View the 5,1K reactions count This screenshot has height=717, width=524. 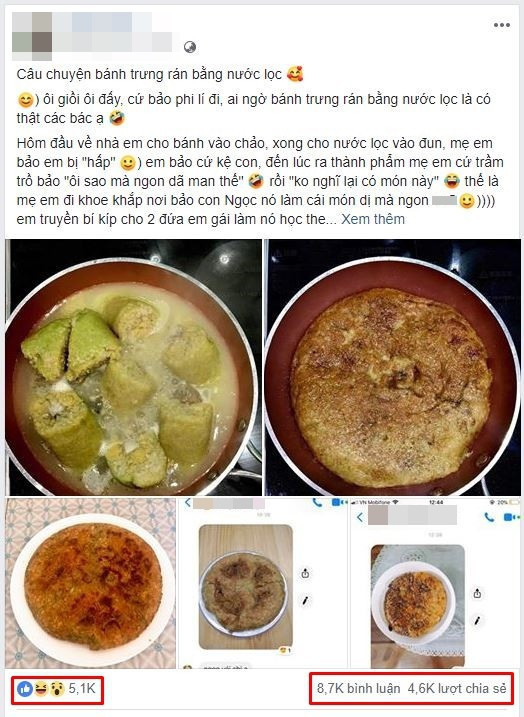82,688
